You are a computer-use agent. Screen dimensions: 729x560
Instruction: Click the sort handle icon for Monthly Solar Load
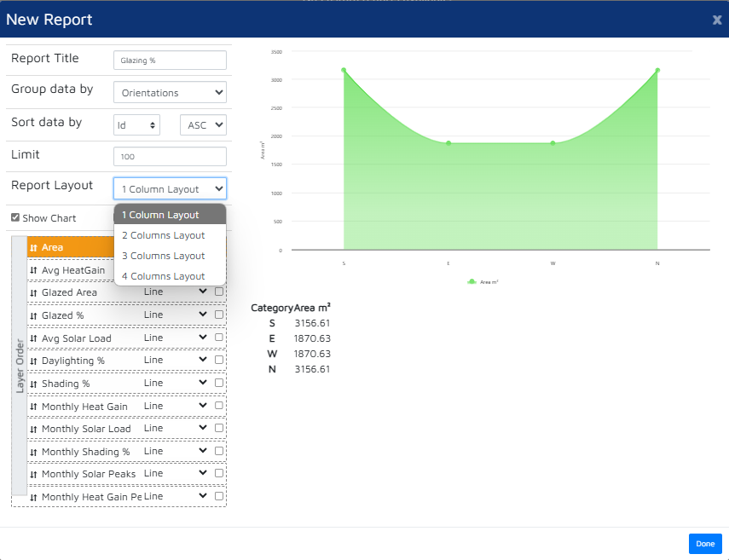pos(33,430)
